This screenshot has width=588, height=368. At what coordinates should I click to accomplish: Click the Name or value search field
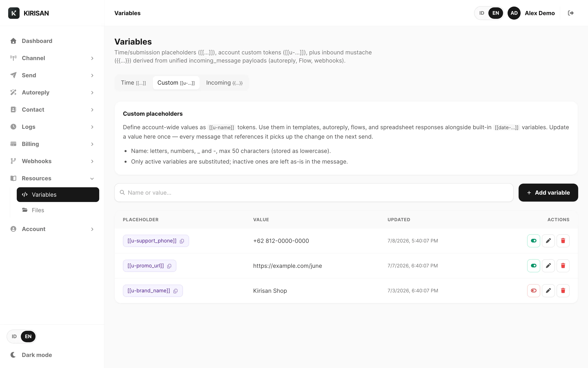(x=314, y=193)
